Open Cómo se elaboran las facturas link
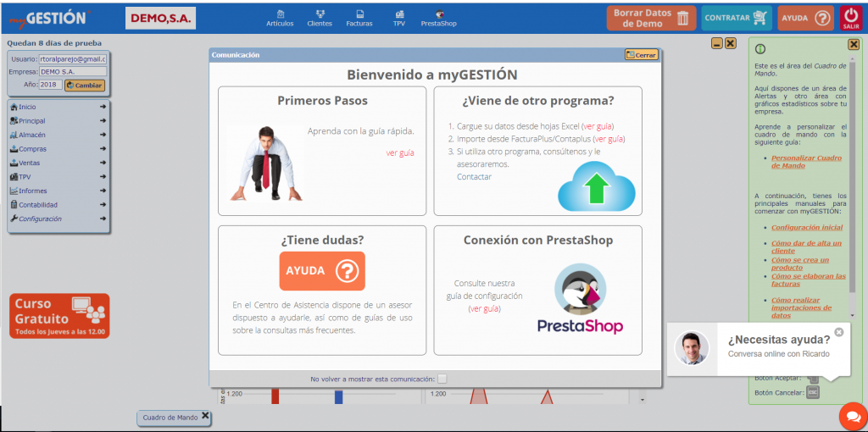This screenshot has height=432, width=868. pos(808,280)
